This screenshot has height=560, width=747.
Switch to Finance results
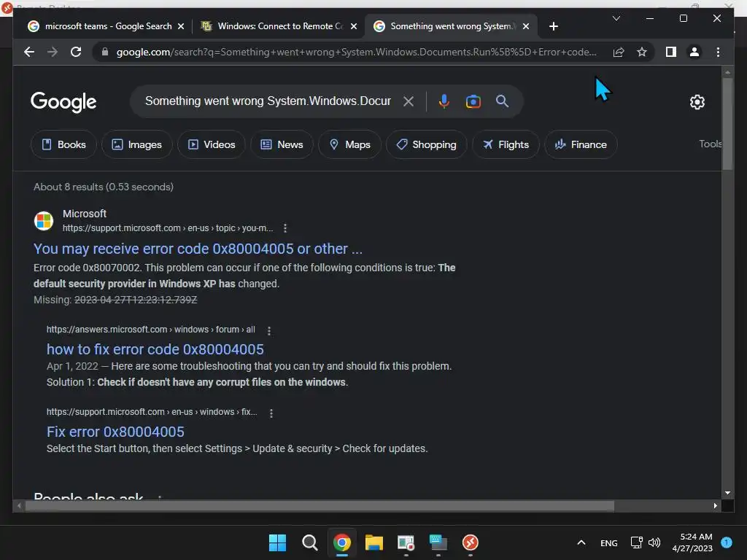point(581,144)
